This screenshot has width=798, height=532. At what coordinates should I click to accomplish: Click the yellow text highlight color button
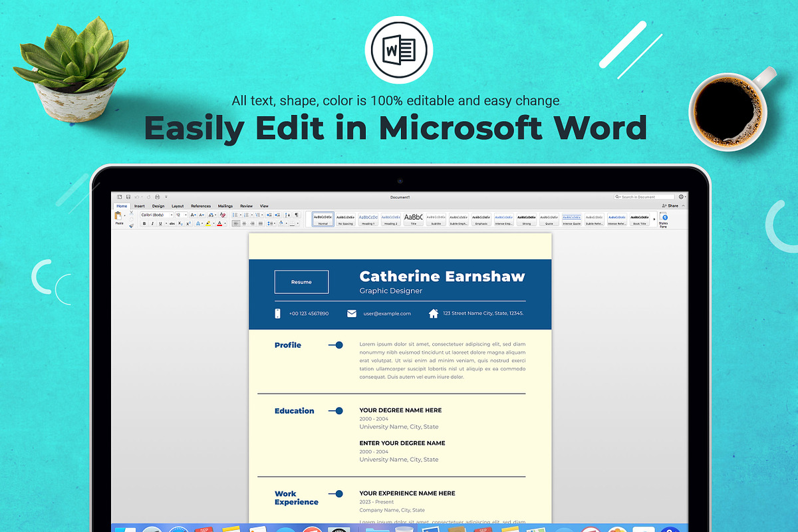pyautogui.click(x=207, y=223)
